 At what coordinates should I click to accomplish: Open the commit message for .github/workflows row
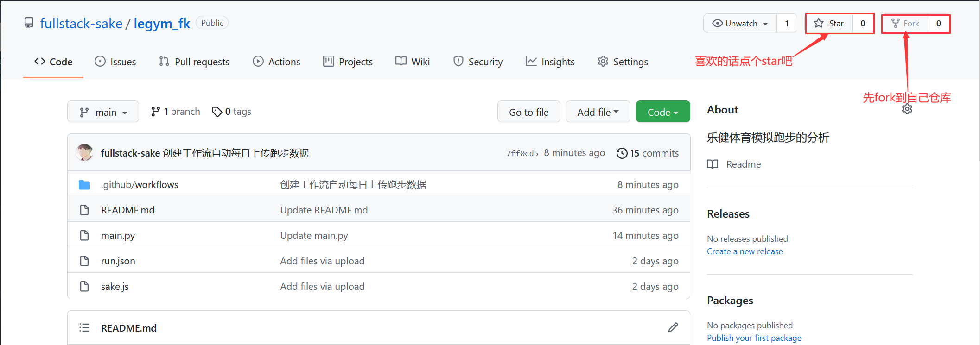[x=353, y=185]
